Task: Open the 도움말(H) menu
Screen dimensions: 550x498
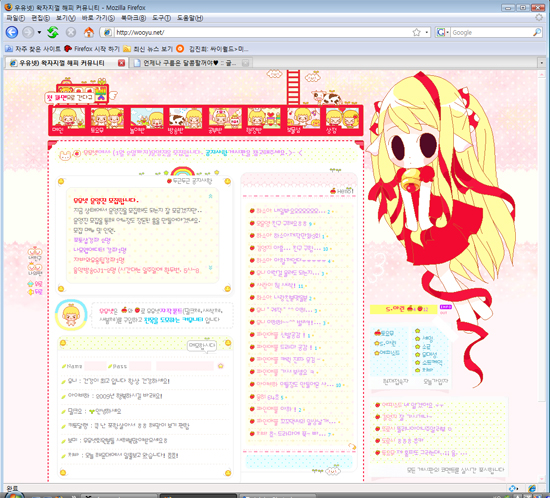Action: [190, 18]
